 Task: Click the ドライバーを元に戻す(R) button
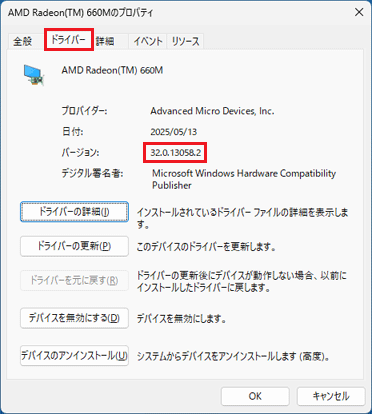74,280
